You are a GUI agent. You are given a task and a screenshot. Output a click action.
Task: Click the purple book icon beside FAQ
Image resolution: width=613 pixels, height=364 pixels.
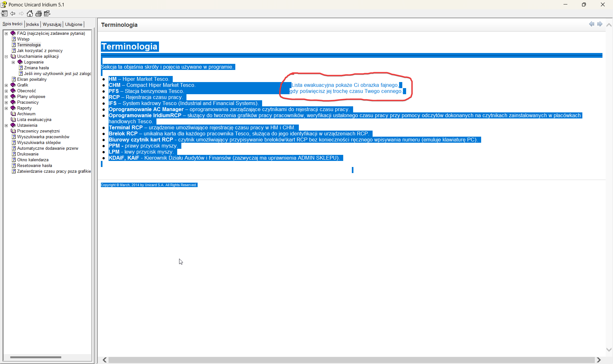(13, 33)
